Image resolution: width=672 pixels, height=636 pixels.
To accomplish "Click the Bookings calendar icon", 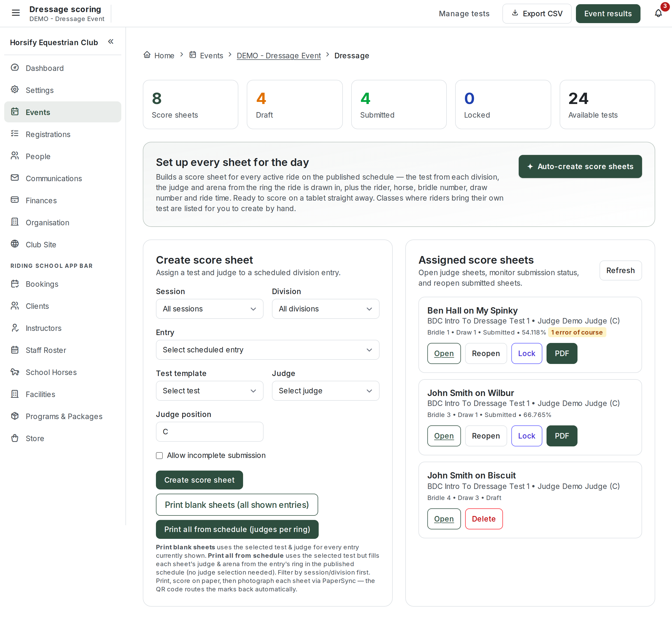I will 15,284.
